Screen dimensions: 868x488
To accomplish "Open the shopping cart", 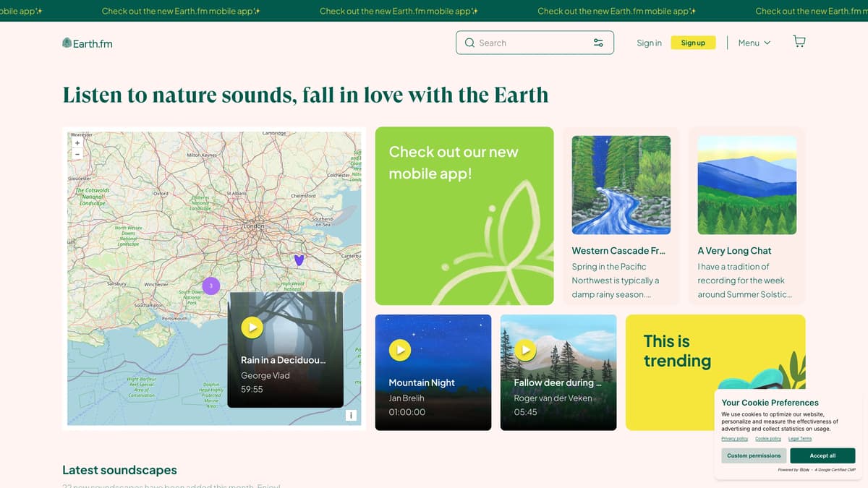I will [x=799, y=42].
